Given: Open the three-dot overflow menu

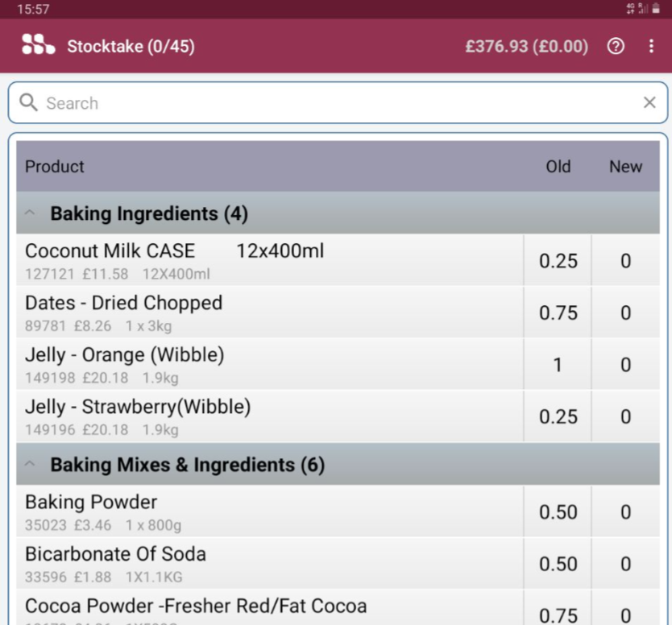Looking at the screenshot, I should click(651, 46).
